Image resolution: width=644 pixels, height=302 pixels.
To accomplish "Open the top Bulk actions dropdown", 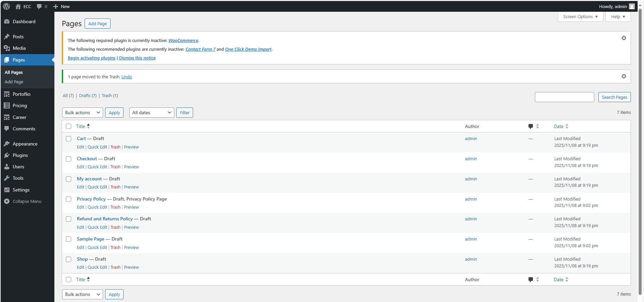I will (x=82, y=113).
